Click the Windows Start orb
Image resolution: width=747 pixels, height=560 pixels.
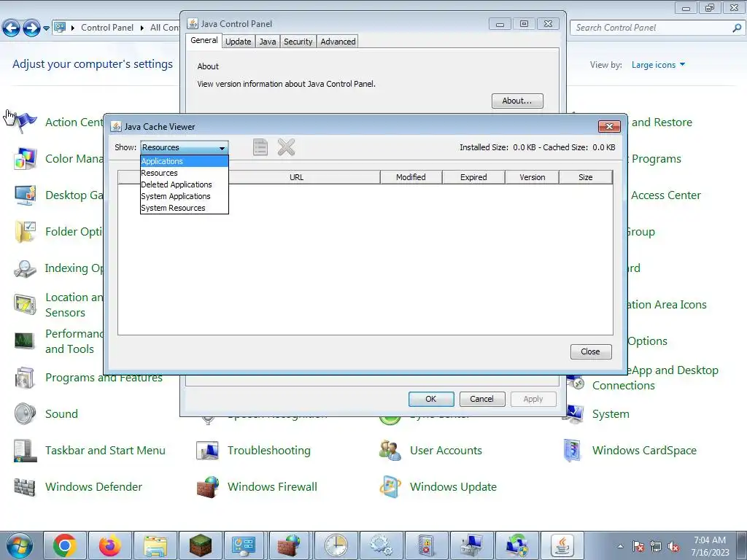click(x=20, y=545)
